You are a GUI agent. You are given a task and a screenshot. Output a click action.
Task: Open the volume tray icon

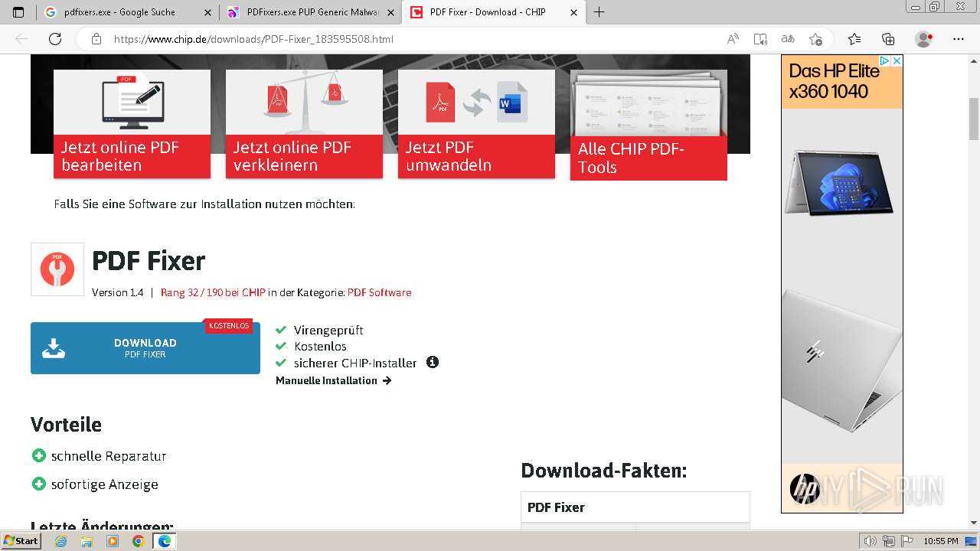(871, 541)
